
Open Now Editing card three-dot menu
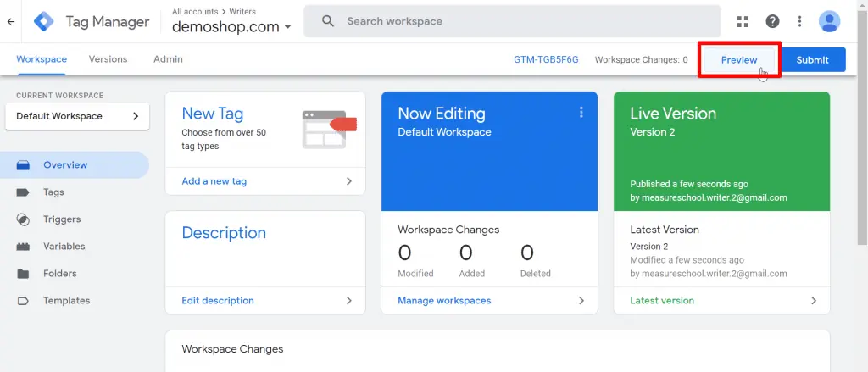[x=581, y=113]
